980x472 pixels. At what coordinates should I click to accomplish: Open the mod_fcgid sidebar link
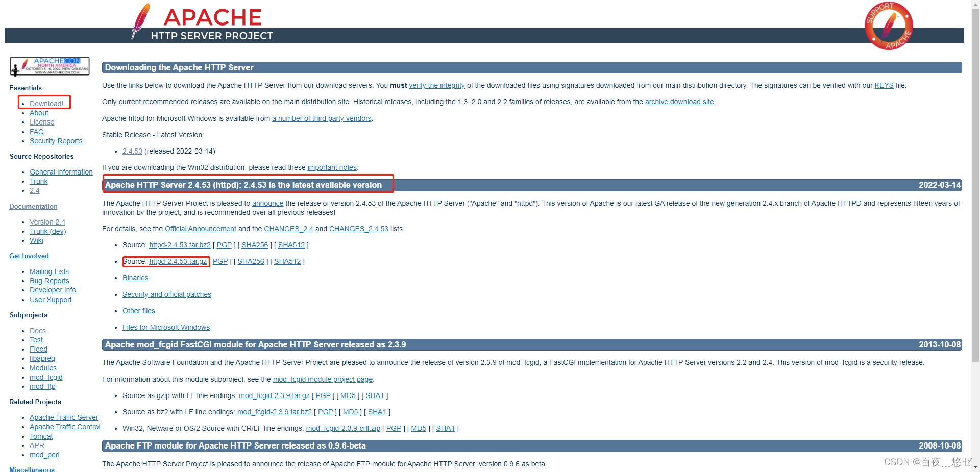click(46, 377)
